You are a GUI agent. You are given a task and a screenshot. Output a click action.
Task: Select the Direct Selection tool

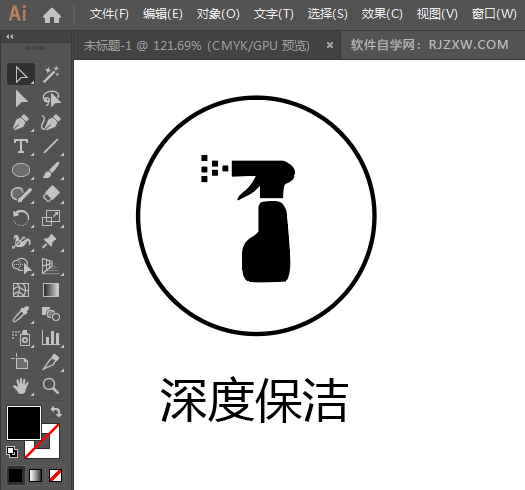[21, 98]
